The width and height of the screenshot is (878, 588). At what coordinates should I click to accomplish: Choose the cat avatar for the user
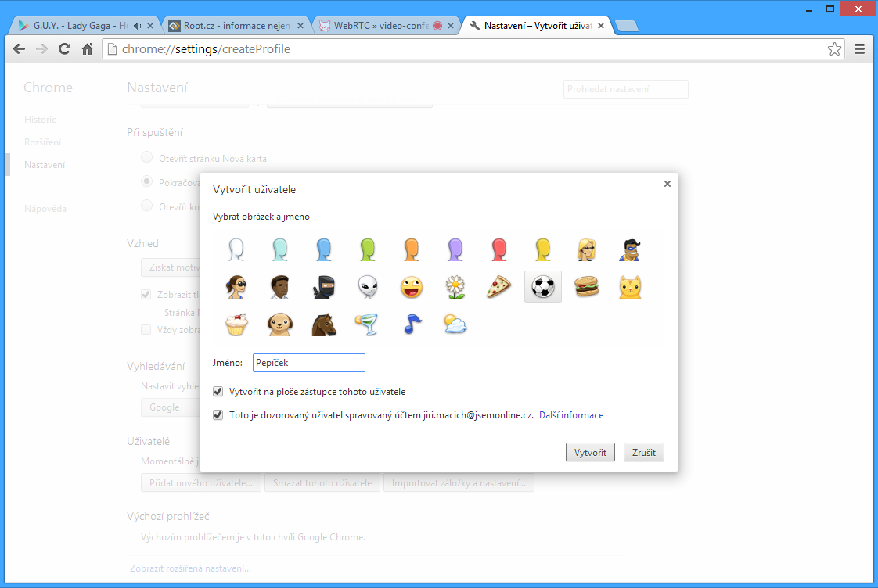click(x=630, y=286)
